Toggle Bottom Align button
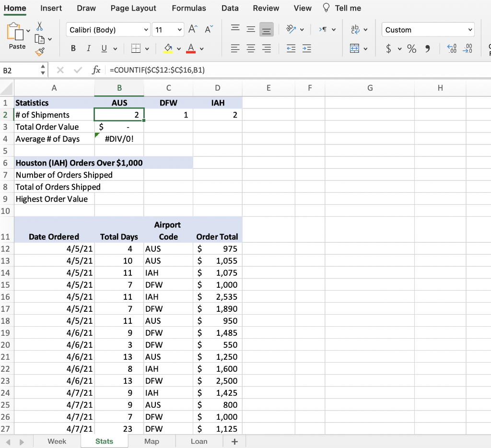 pos(267,29)
